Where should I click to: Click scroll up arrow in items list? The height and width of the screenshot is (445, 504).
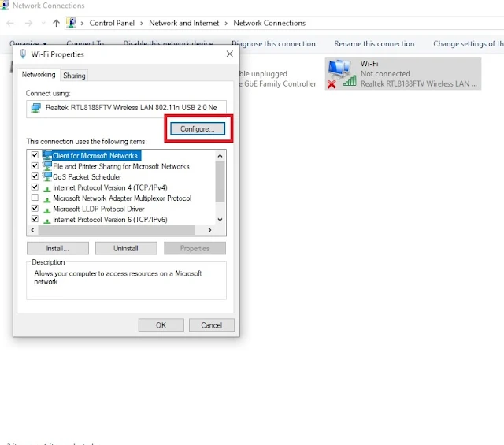[x=220, y=156]
